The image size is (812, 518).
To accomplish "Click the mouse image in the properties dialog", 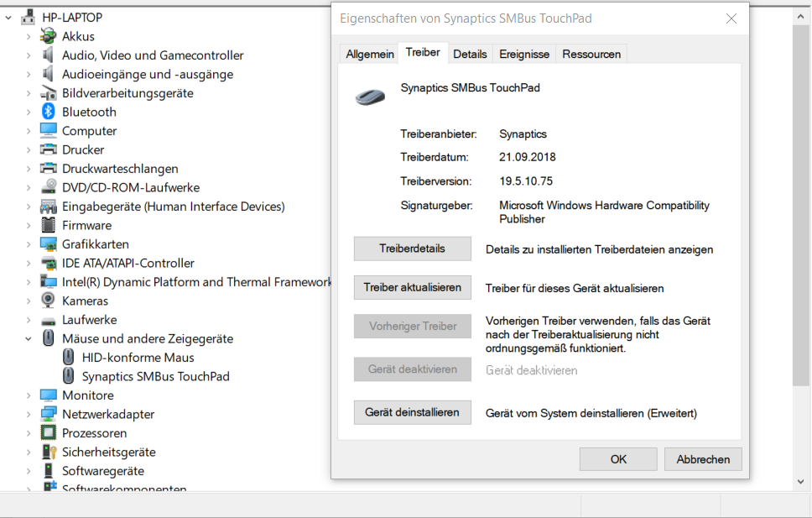I will point(370,97).
